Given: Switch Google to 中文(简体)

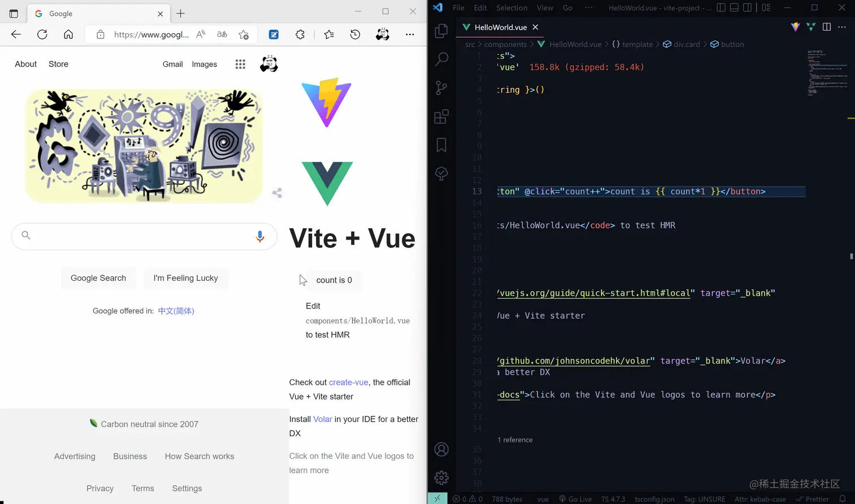Looking at the screenshot, I should click(176, 311).
